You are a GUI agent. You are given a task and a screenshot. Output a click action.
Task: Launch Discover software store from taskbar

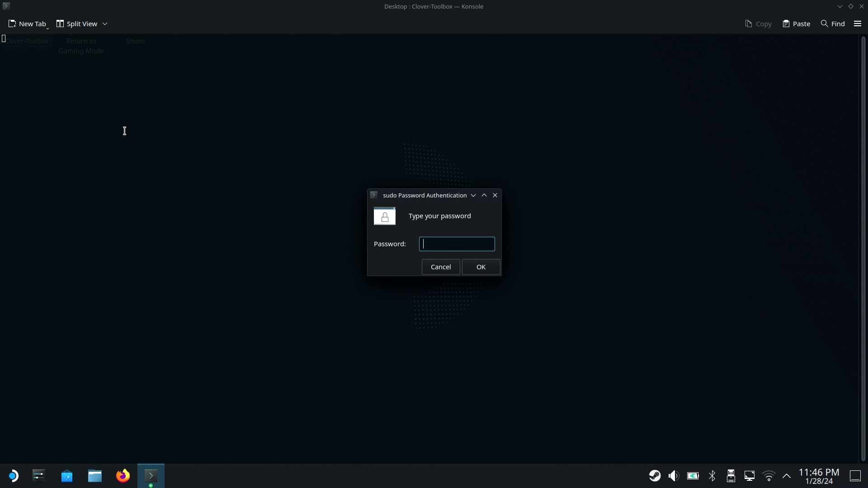67,476
